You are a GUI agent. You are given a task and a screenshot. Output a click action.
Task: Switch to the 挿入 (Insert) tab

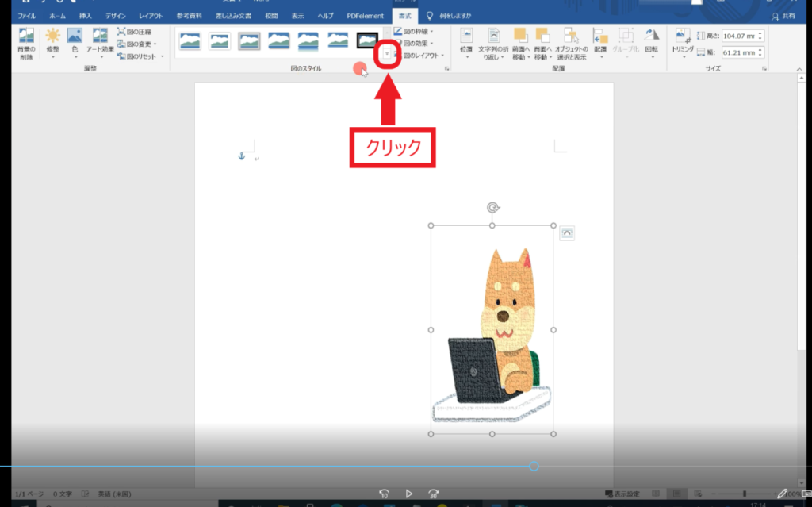(x=86, y=16)
